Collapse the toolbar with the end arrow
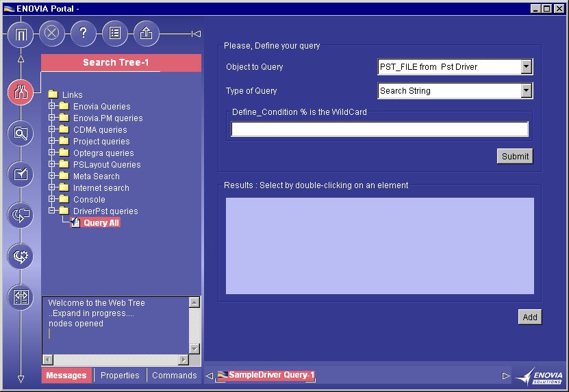This screenshot has width=569, height=392. tap(197, 34)
